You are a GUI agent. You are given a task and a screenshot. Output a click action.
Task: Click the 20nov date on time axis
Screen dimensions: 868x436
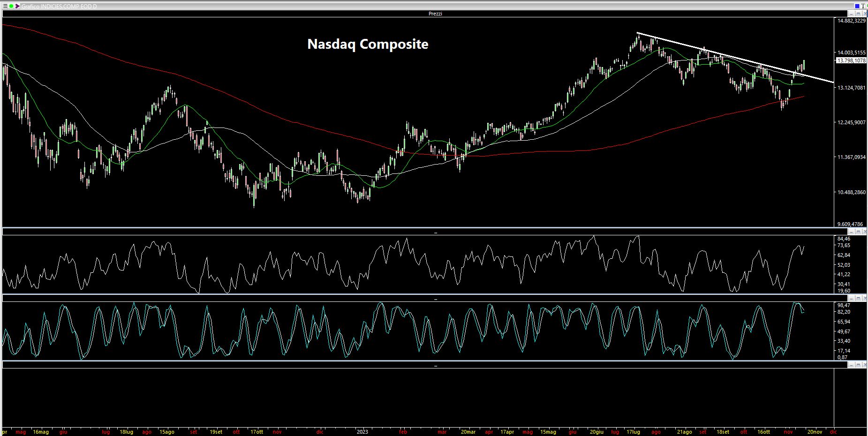[x=815, y=432]
